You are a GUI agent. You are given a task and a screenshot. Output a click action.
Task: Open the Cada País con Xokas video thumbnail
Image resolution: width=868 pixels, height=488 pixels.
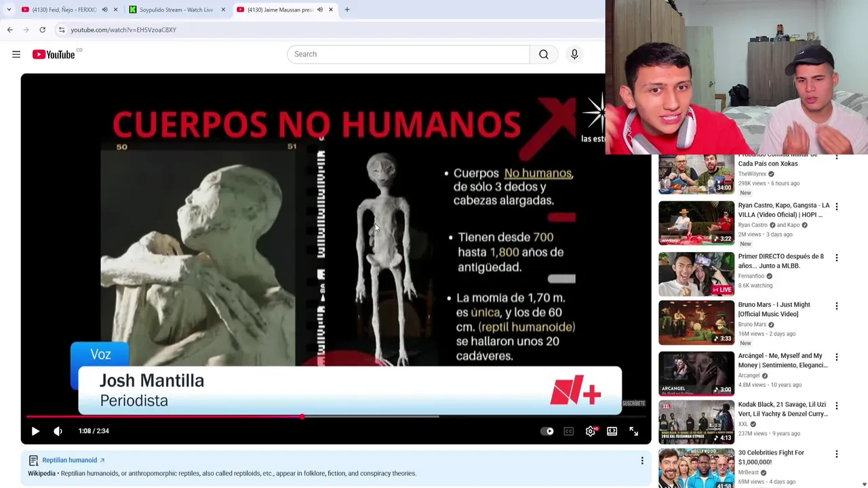coord(696,174)
